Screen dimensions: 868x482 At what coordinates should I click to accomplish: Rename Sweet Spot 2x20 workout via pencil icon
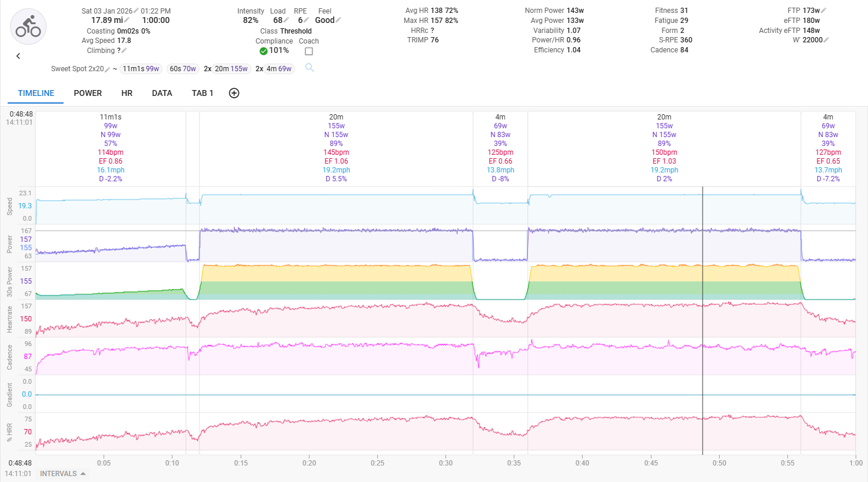[107, 69]
